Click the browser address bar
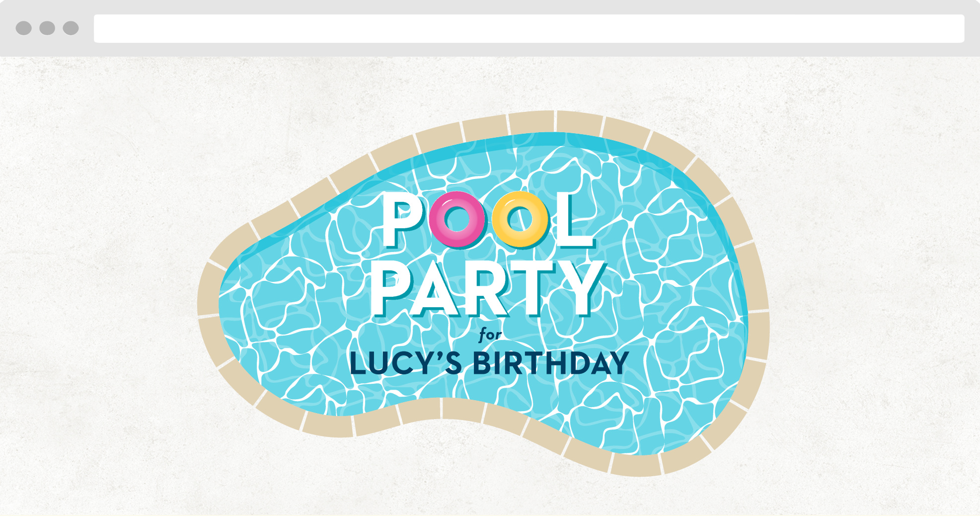 (x=529, y=28)
